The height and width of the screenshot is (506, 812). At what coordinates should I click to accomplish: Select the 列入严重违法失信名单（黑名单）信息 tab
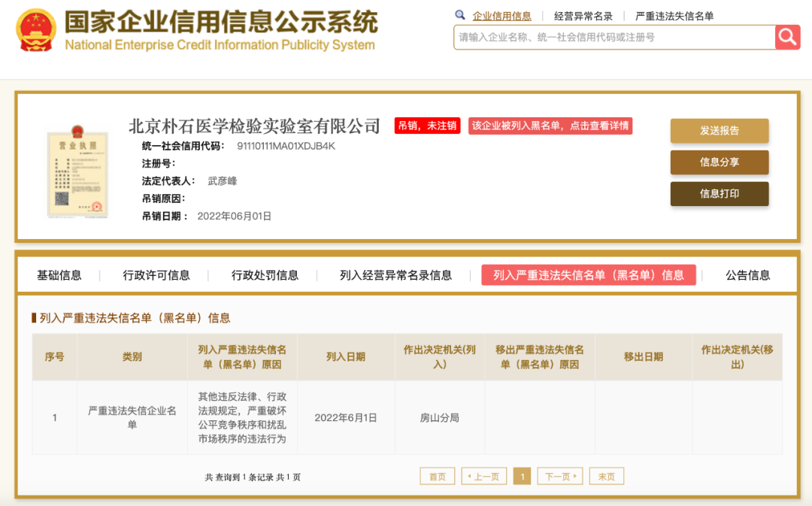[x=588, y=275]
